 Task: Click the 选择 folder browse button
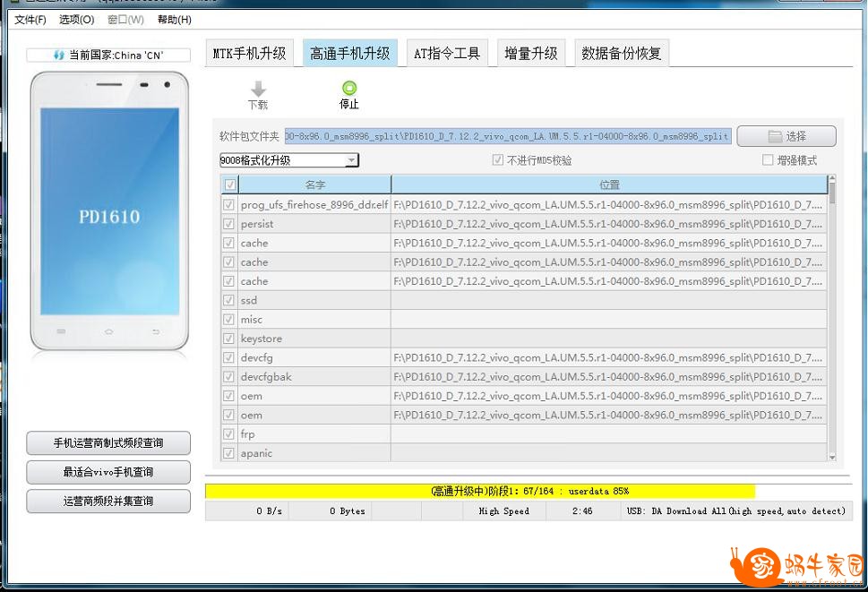pos(786,136)
